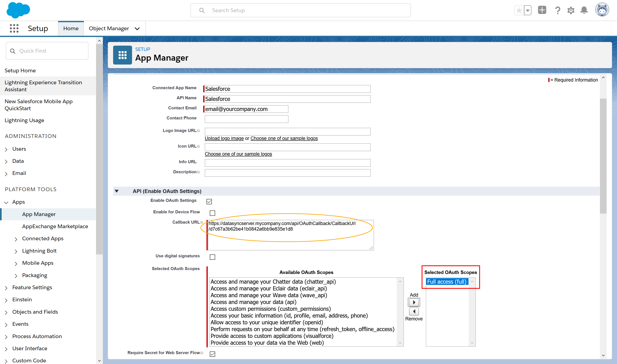Open the Object Manager dropdown arrow

tap(137, 29)
